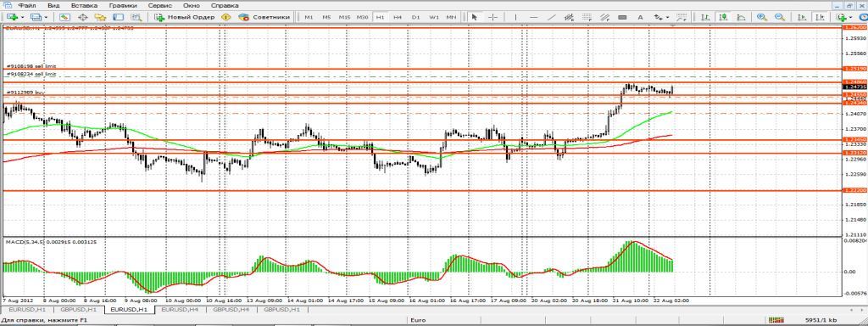This screenshot has width=868, height=326.
Task: Toggle Советники expert advisors on or off
Action: pos(264,17)
